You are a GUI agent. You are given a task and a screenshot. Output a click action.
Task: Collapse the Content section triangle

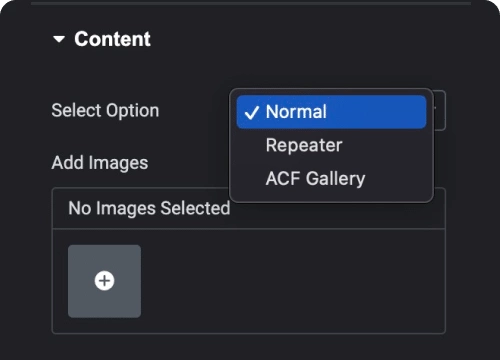59,39
